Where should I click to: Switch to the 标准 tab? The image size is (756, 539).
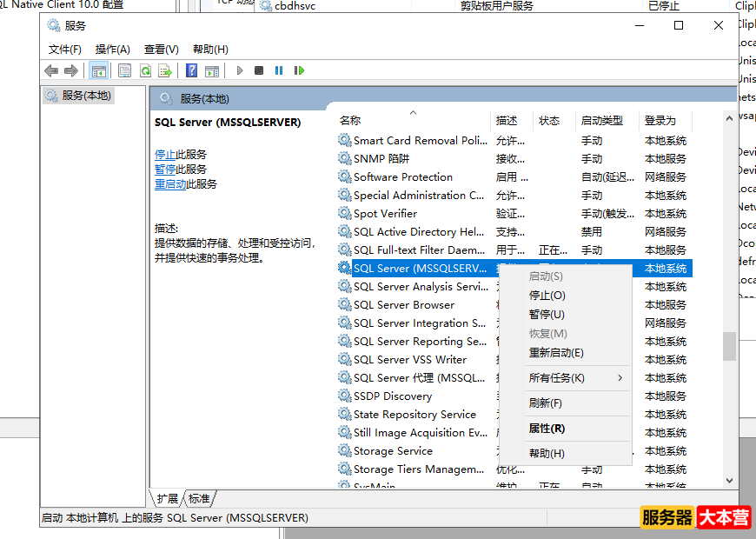199,499
